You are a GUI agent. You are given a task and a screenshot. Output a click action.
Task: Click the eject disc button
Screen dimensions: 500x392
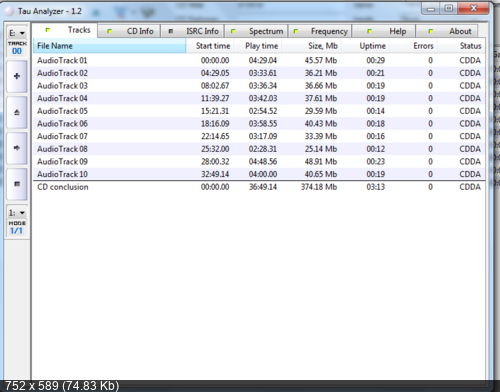click(17, 112)
